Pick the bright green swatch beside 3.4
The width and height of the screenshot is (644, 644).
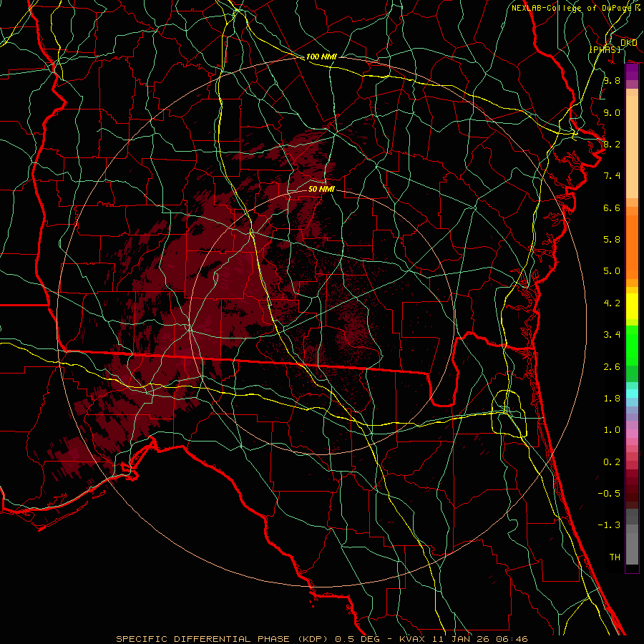[632, 344]
